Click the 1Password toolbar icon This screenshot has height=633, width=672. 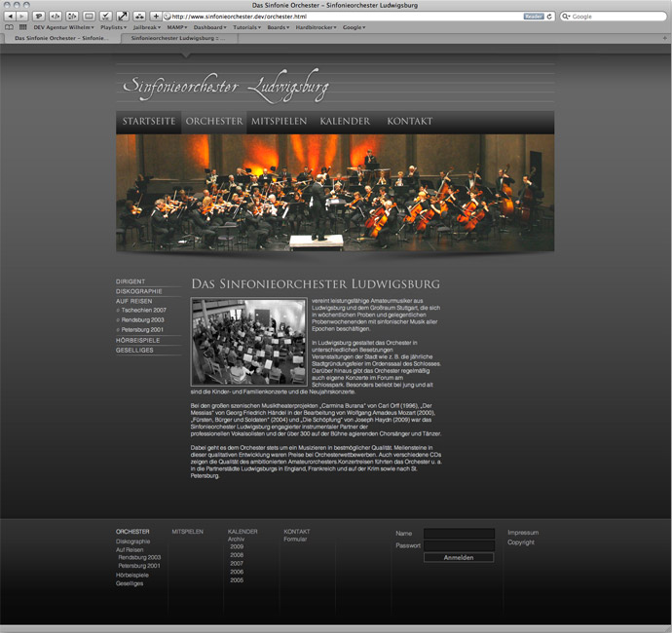(x=39, y=17)
